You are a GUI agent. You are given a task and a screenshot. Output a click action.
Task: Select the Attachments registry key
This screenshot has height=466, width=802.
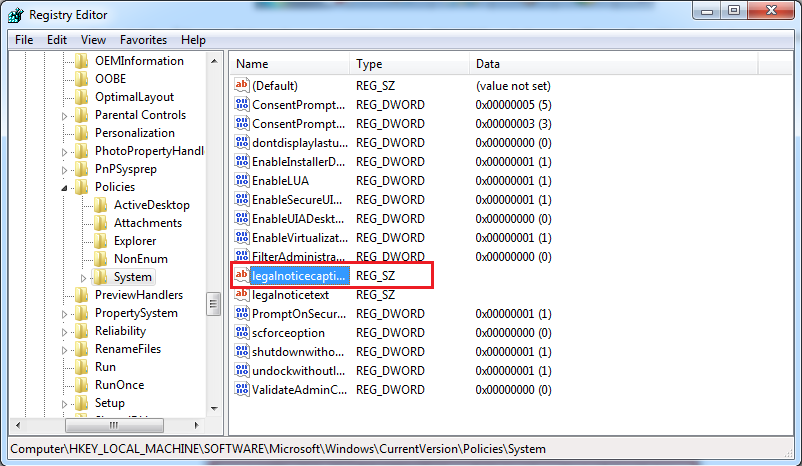[147, 223]
